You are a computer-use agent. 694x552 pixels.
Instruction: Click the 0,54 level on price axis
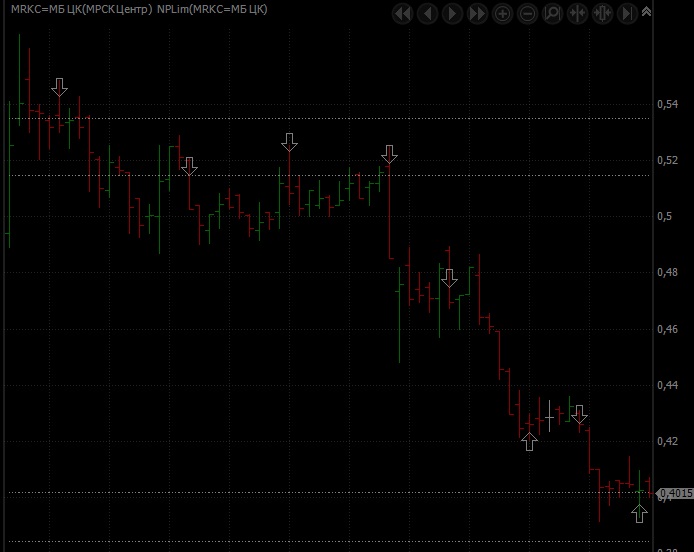(x=667, y=104)
